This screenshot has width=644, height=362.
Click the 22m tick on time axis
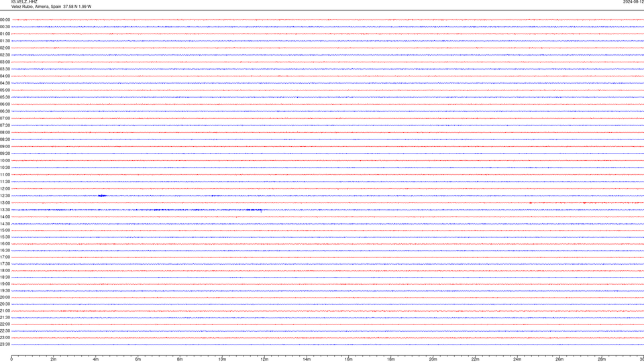point(475,359)
